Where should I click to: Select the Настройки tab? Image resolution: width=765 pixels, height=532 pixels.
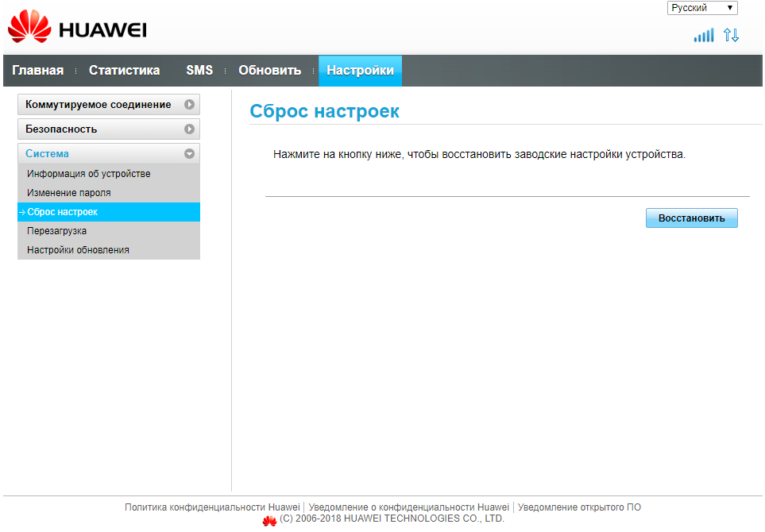[x=360, y=70]
